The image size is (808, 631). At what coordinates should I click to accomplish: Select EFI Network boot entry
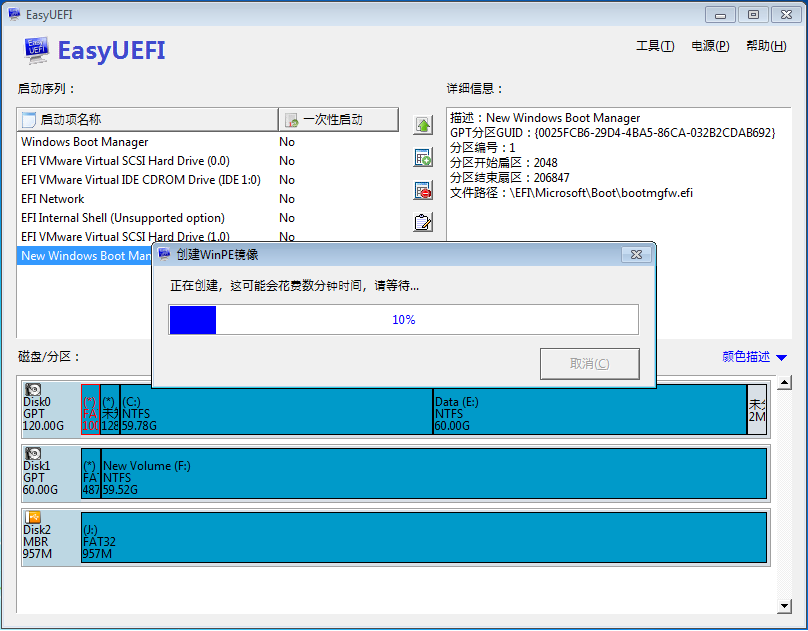(x=53, y=199)
